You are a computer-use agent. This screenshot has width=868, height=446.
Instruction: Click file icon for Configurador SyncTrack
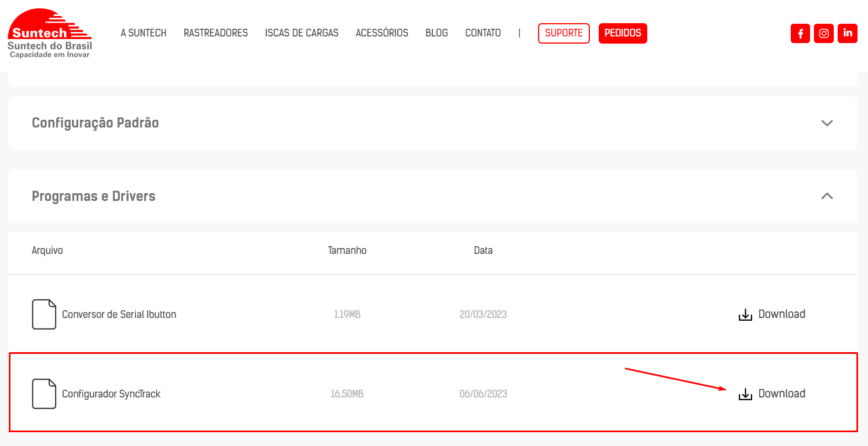tap(44, 394)
